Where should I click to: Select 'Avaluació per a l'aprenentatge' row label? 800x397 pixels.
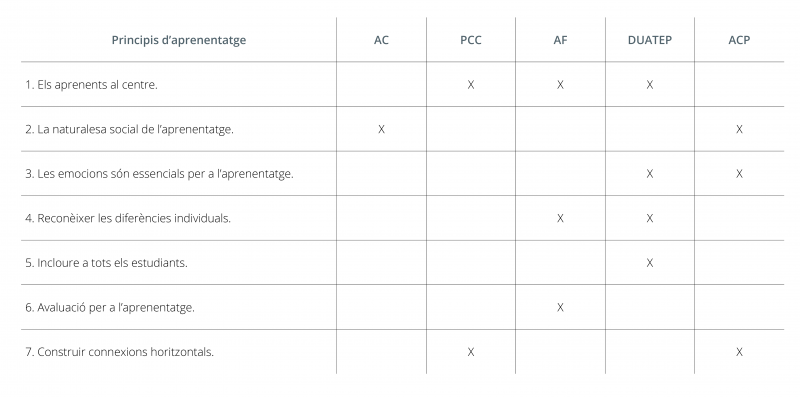point(110,307)
